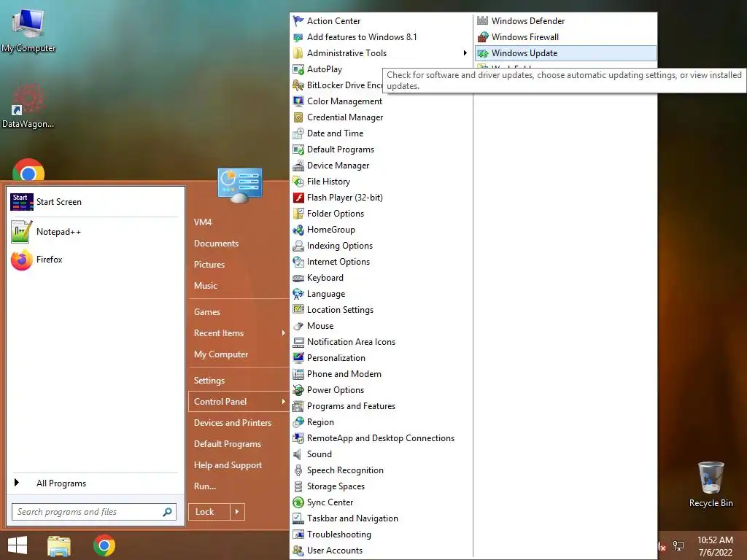The height and width of the screenshot is (560, 747).
Task: Click the Lock button
Action: (x=209, y=512)
